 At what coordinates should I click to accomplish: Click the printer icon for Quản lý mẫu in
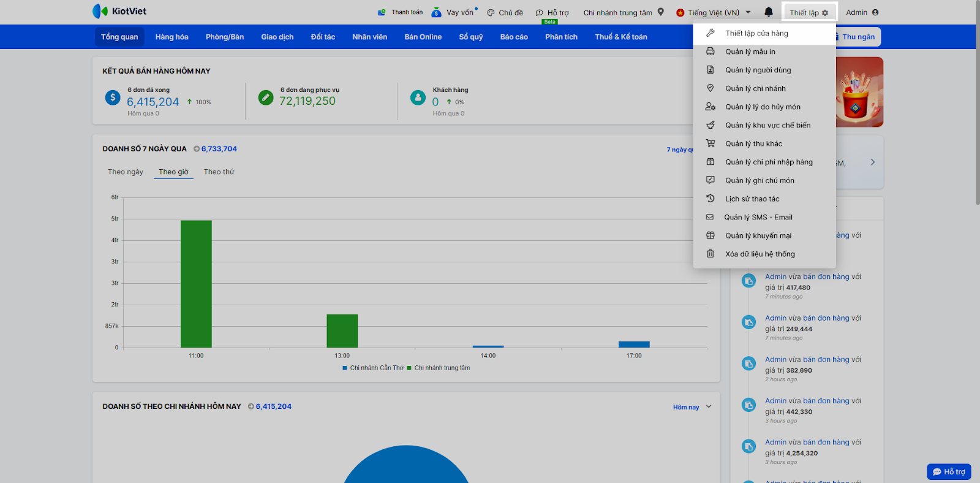(710, 51)
